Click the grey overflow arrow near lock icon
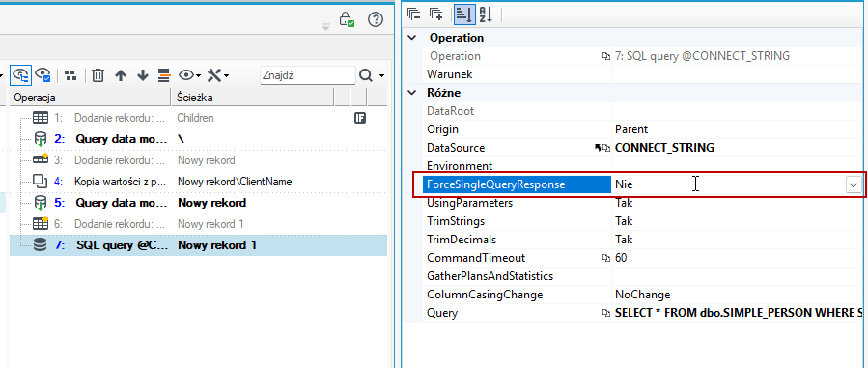This screenshot has height=368, width=868. [325, 27]
